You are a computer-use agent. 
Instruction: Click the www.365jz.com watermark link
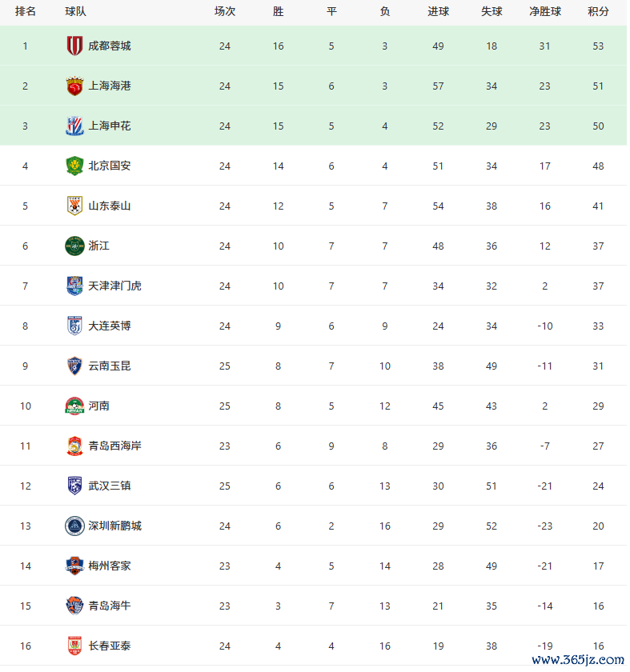click(x=578, y=659)
